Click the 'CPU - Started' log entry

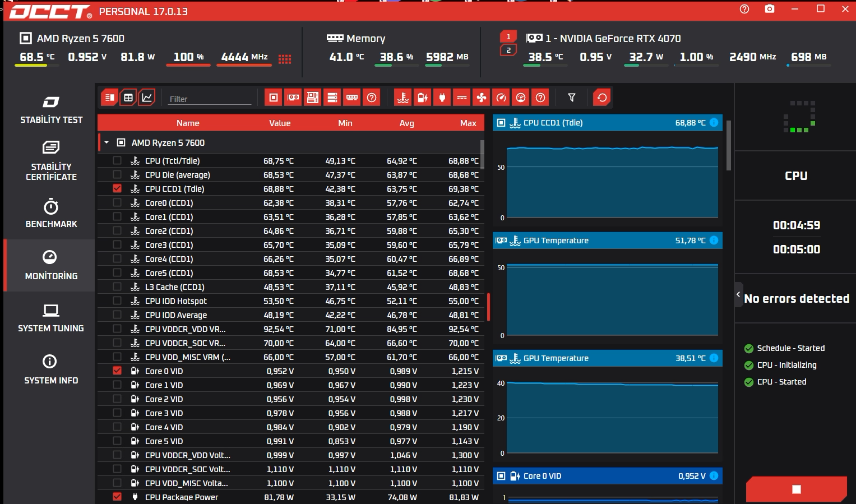[x=781, y=382]
